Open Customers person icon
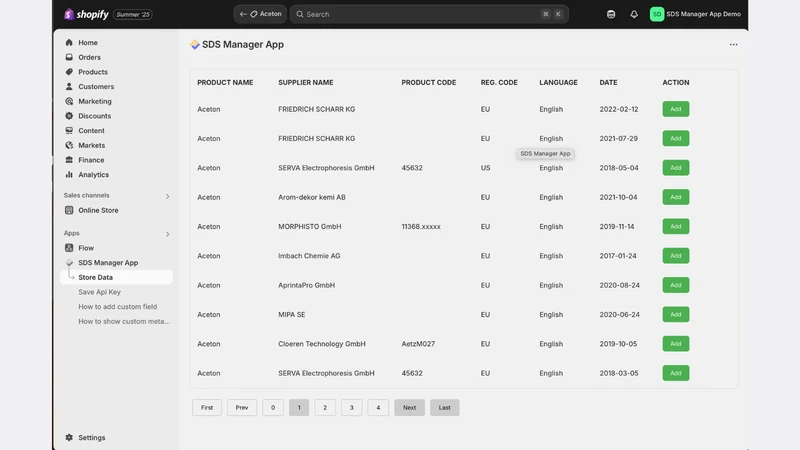The width and height of the screenshot is (800, 450). coord(69,86)
